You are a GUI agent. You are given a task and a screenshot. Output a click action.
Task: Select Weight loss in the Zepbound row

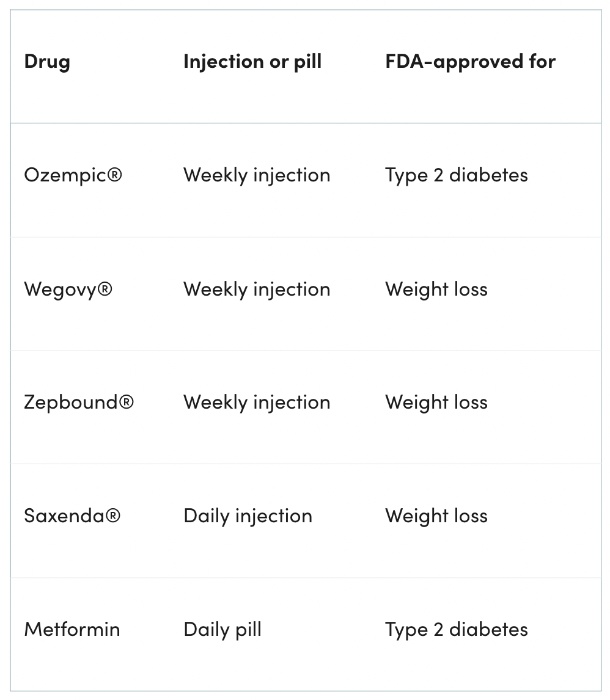click(x=436, y=402)
